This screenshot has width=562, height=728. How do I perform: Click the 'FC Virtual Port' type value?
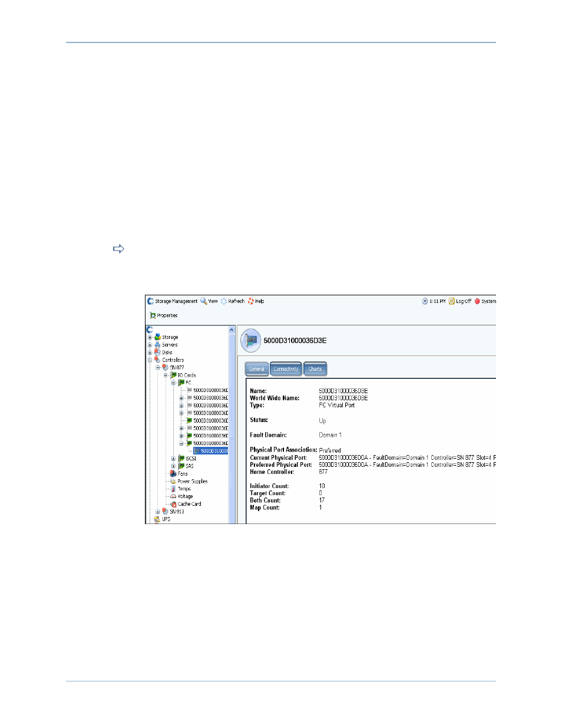click(337, 405)
